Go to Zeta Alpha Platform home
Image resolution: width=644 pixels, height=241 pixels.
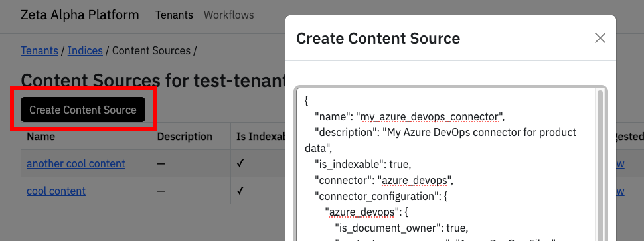coord(80,15)
